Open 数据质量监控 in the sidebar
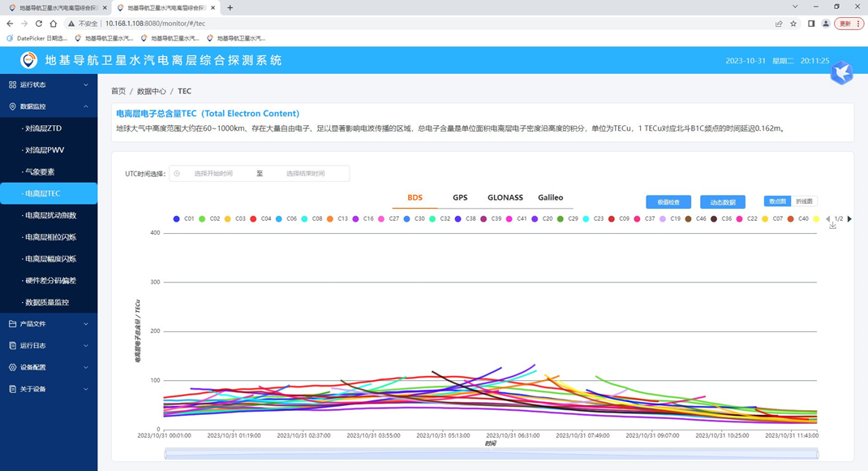The width and height of the screenshot is (868, 471). [49, 302]
